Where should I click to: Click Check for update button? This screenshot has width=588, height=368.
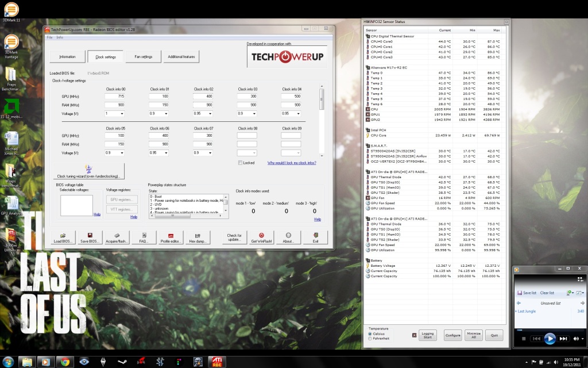point(234,237)
